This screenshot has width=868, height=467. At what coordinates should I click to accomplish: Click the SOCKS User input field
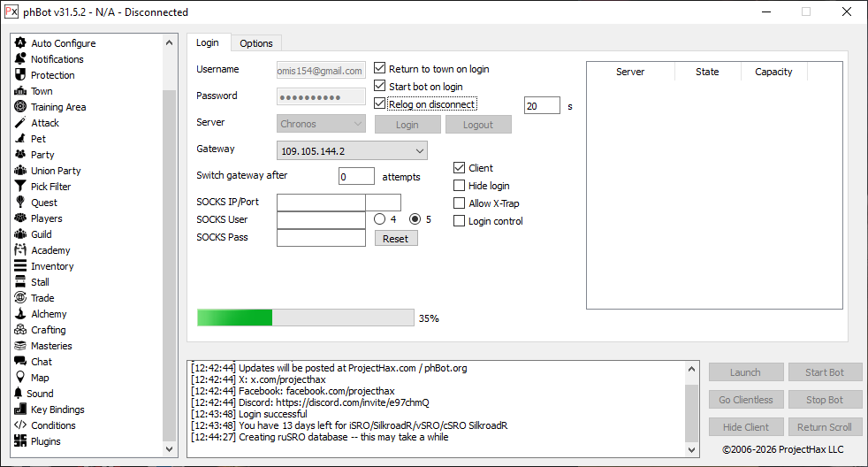click(321, 219)
